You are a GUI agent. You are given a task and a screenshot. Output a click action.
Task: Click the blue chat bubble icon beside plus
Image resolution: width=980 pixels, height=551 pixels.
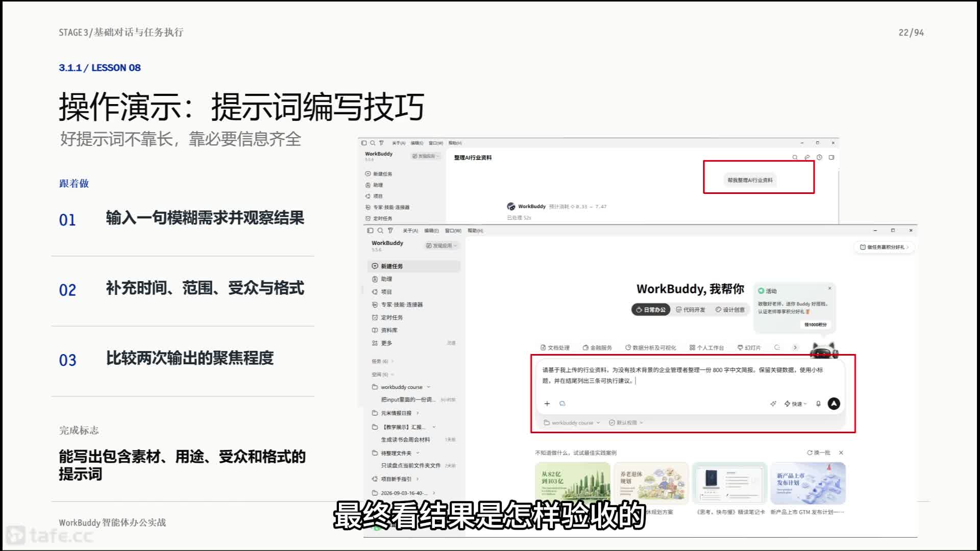click(562, 404)
